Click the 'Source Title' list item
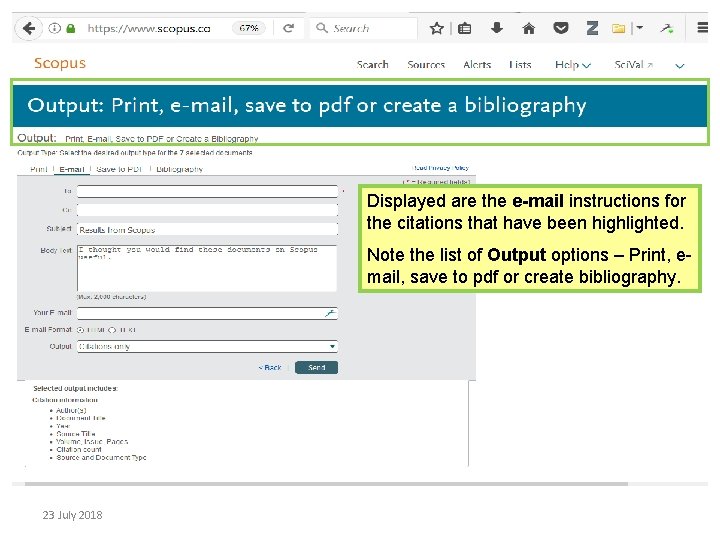 76,433
